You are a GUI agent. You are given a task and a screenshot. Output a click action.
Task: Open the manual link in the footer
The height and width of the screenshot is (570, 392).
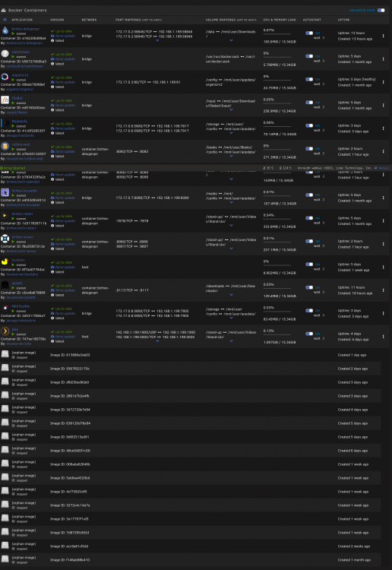click(384, 168)
